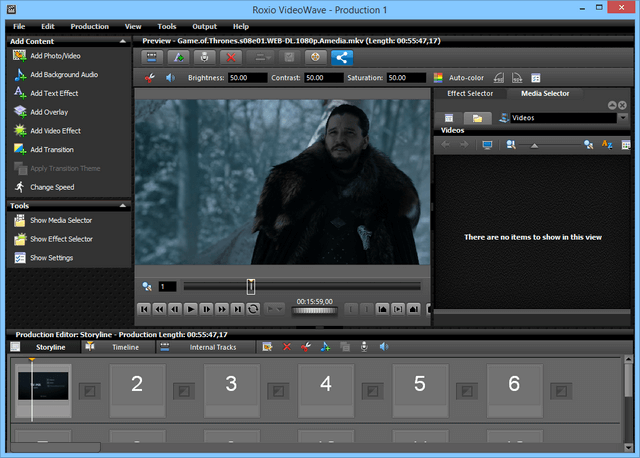The height and width of the screenshot is (458, 640).
Task: Open the Videos folder dropdown
Action: (x=622, y=118)
